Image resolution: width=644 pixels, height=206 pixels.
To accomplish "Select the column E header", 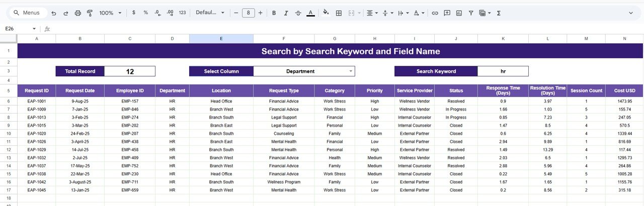I will 221,39.
